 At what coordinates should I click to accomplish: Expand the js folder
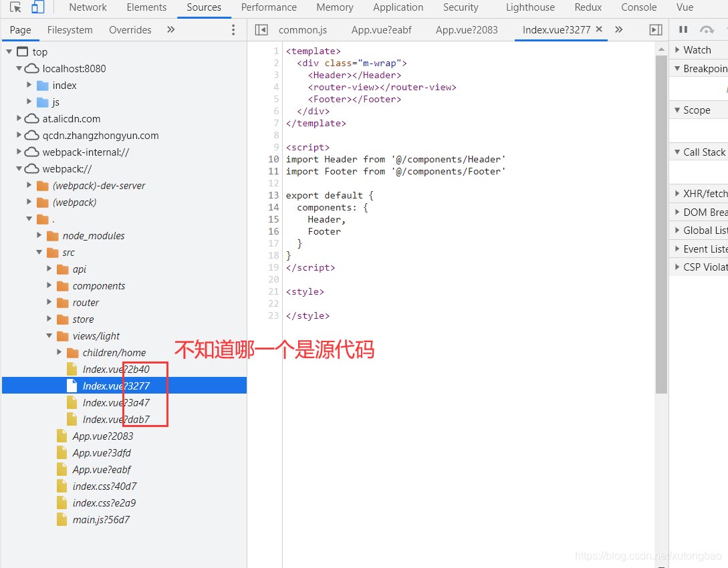click(x=29, y=102)
